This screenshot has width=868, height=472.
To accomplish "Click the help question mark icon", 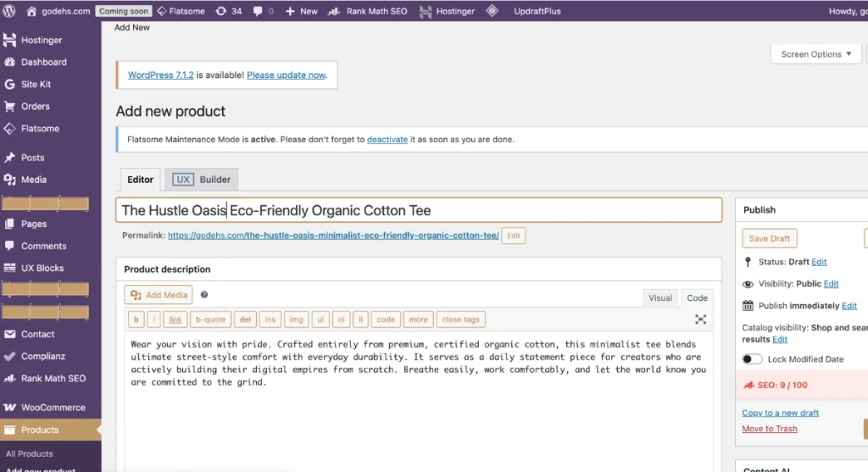I will click(204, 295).
